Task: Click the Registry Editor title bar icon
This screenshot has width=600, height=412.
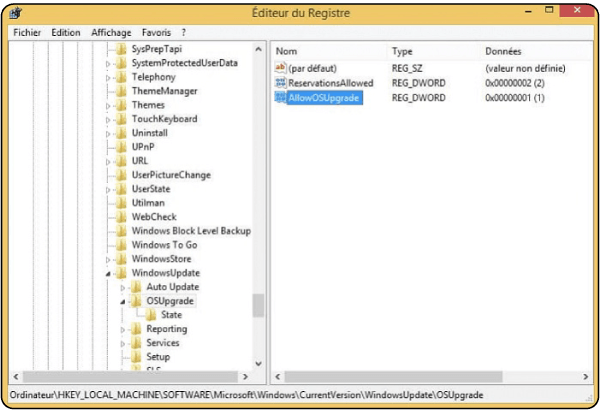Action: click(x=16, y=13)
